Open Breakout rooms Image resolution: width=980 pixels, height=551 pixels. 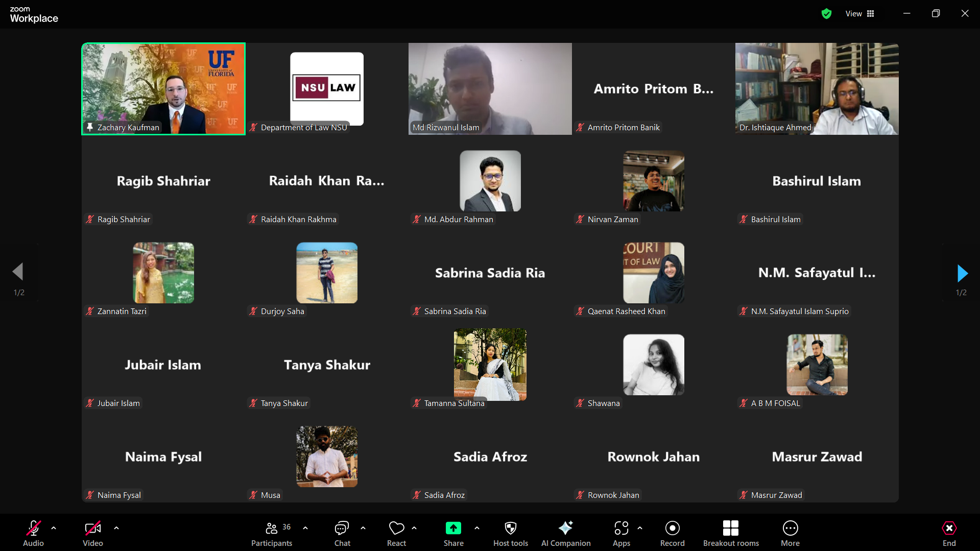coord(731,533)
